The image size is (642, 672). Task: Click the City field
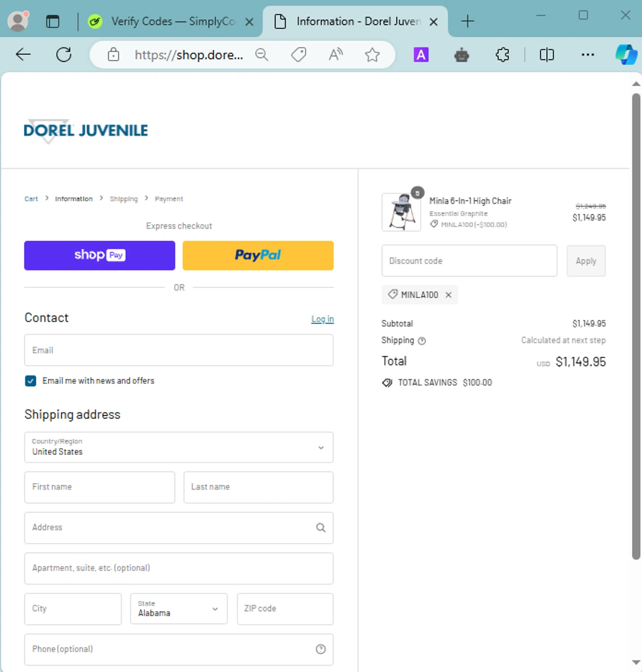click(x=73, y=609)
